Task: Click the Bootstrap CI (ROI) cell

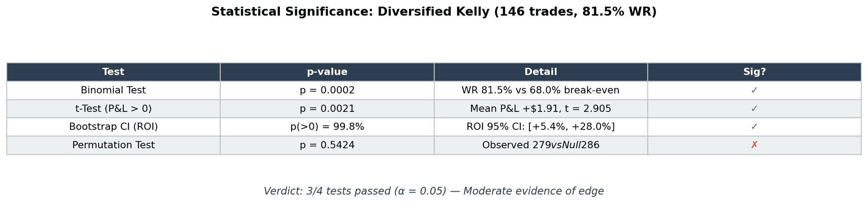Action: [x=113, y=127]
